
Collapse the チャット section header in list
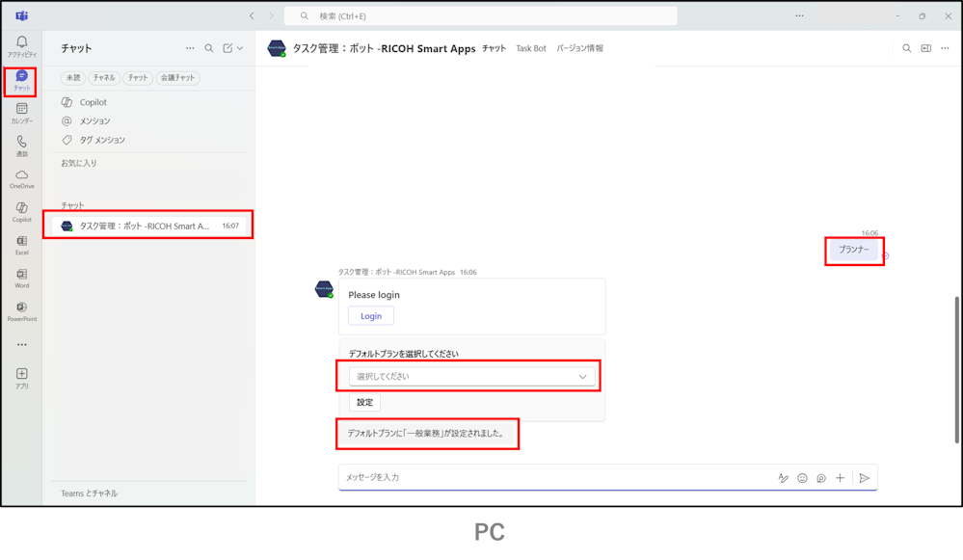[72, 205]
